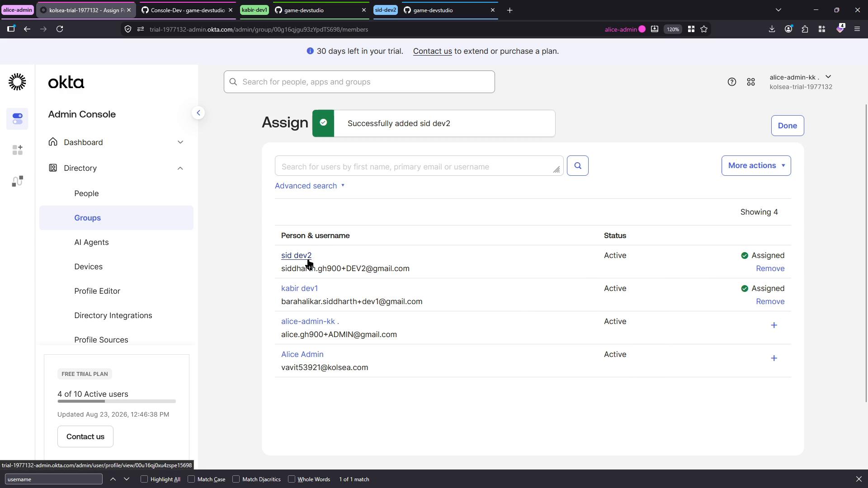The image size is (868, 488).
Task: Open the applications grid icon in sidebar rail
Action: [x=17, y=150]
